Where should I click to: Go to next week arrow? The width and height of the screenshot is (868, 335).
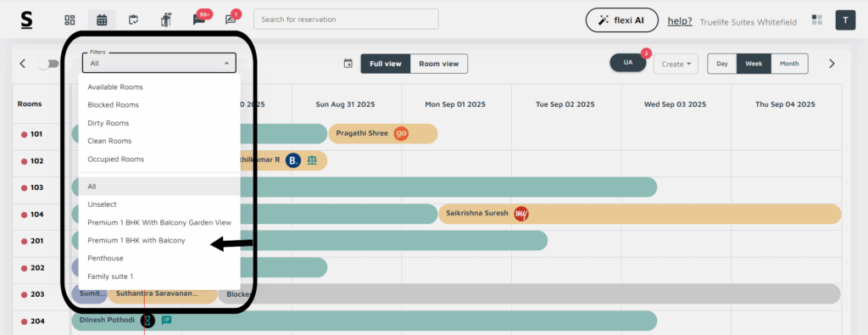pyautogui.click(x=832, y=64)
